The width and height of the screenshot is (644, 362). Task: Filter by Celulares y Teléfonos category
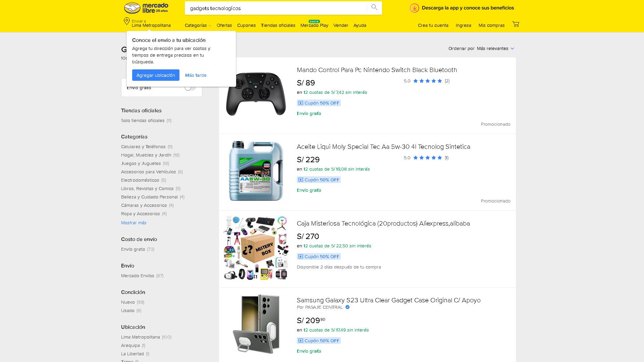point(143,146)
